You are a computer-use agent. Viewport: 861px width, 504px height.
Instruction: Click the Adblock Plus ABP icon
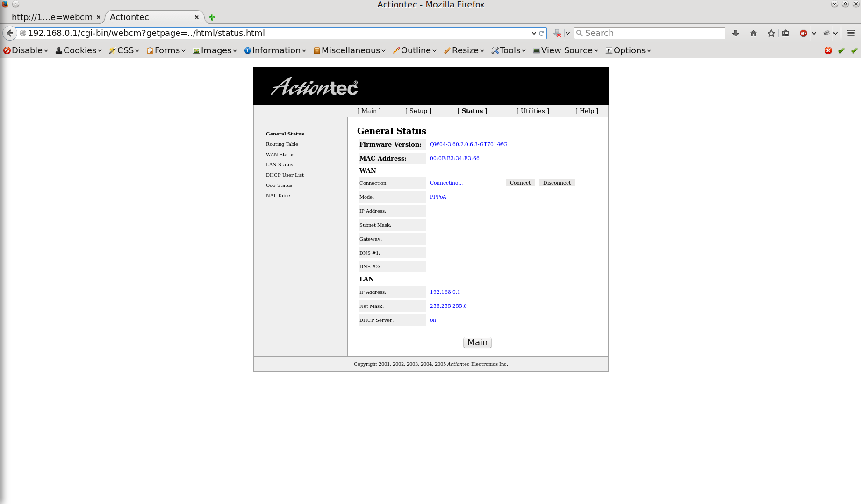click(x=804, y=33)
